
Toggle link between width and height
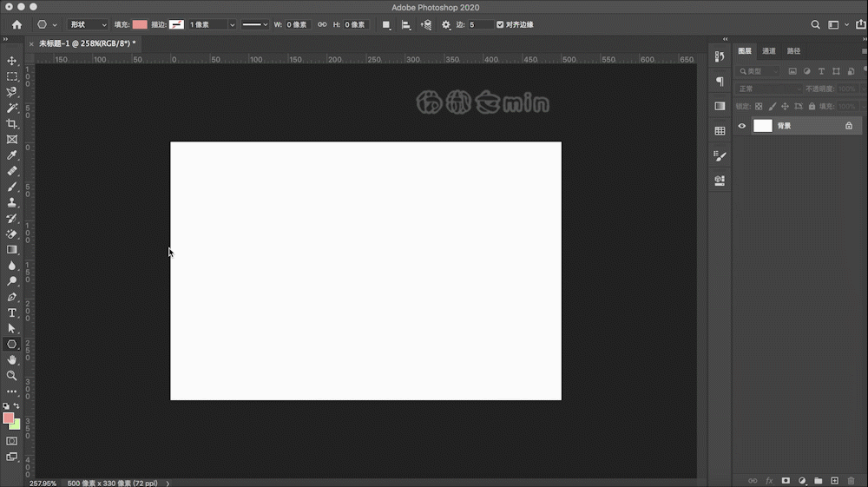point(322,24)
